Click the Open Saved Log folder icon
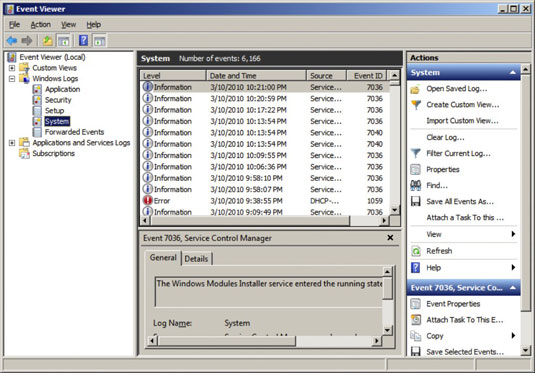This screenshot has height=373, width=535. click(x=415, y=89)
